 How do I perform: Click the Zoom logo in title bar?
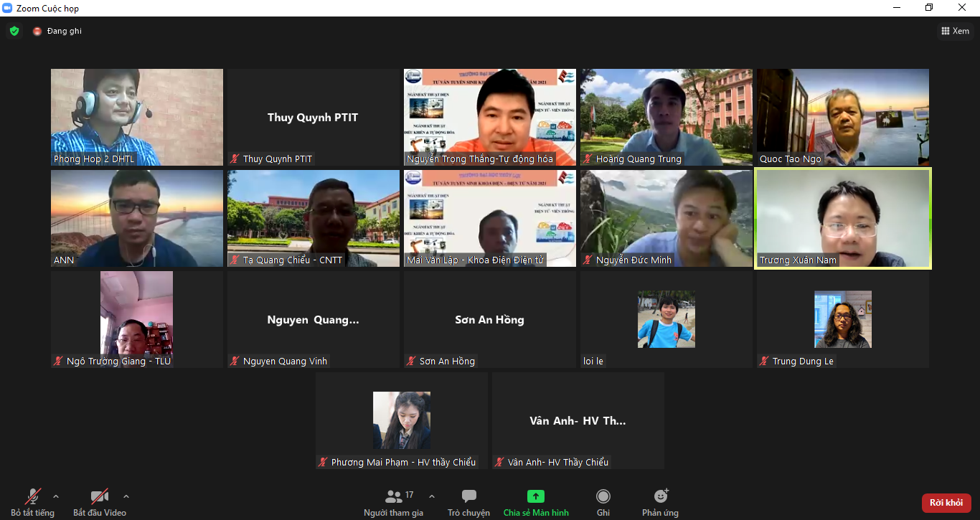[x=8, y=8]
